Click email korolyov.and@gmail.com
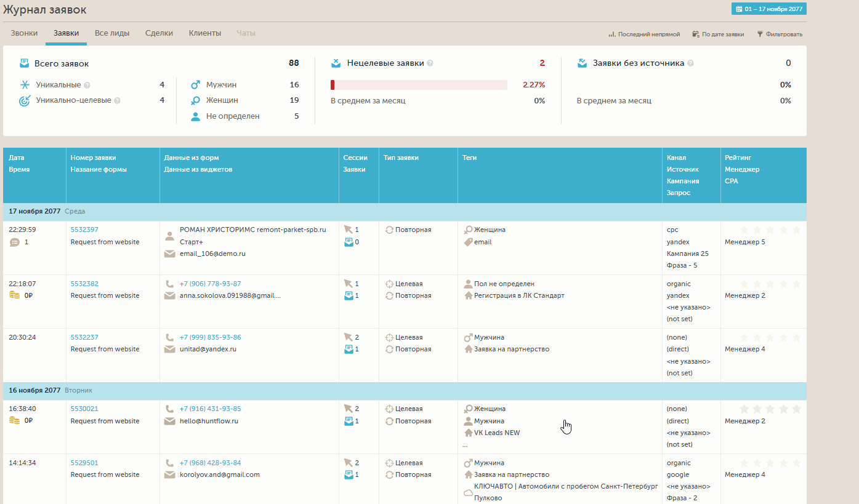 [219, 474]
